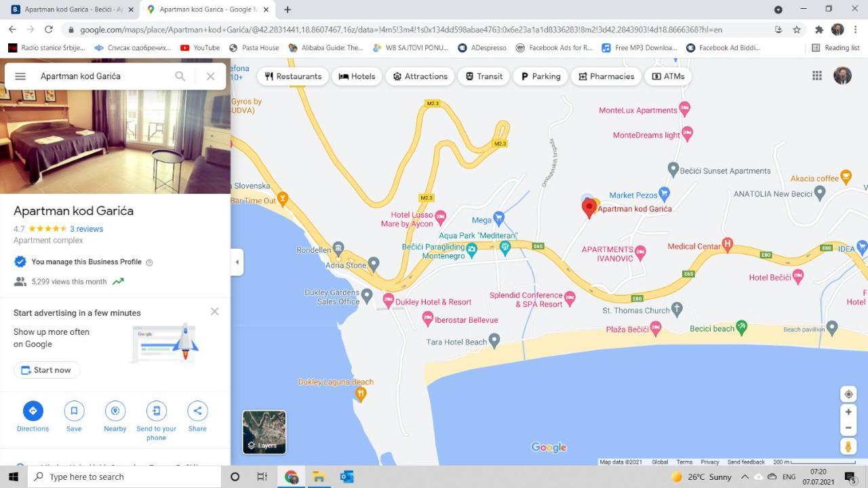Open the Google Maps hamburger menu
The width and height of the screenshot is (868, 488).
(20, 76)
